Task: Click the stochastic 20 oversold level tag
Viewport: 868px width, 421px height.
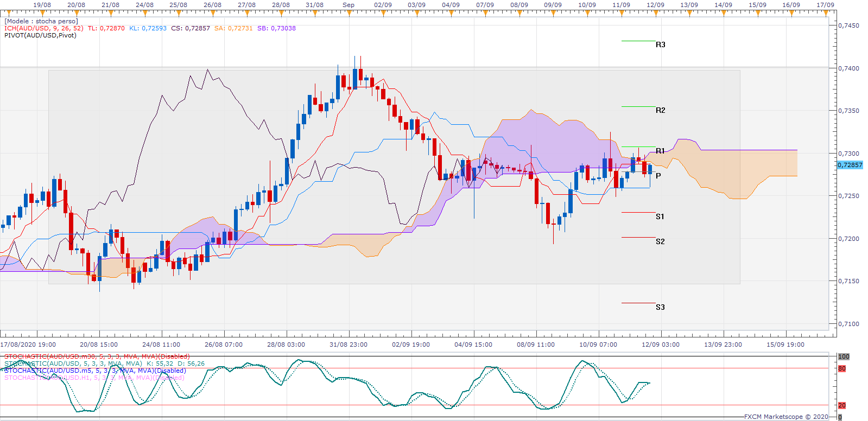Action: tap(842, 406)
